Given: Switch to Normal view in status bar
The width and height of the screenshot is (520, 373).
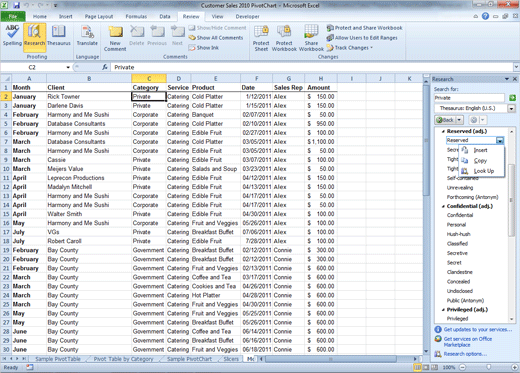Looking at the screenshot, I should point(417,367).
